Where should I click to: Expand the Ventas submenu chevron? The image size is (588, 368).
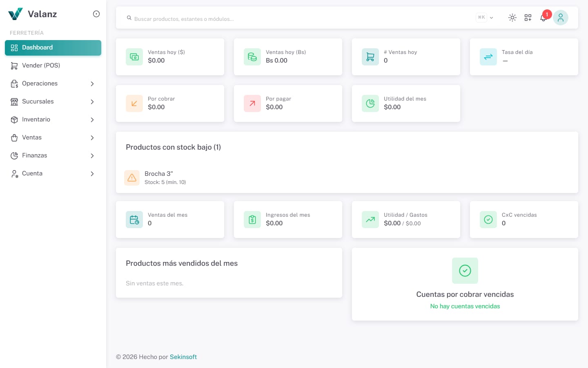92,138
